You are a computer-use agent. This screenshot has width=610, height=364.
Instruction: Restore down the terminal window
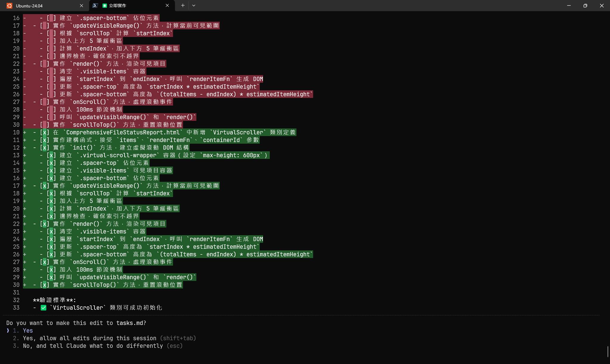pos(585,5)
